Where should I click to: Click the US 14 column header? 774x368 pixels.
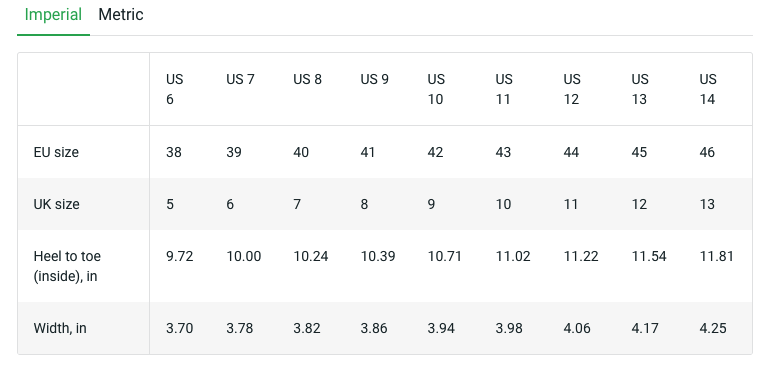(x=708, y=89)
